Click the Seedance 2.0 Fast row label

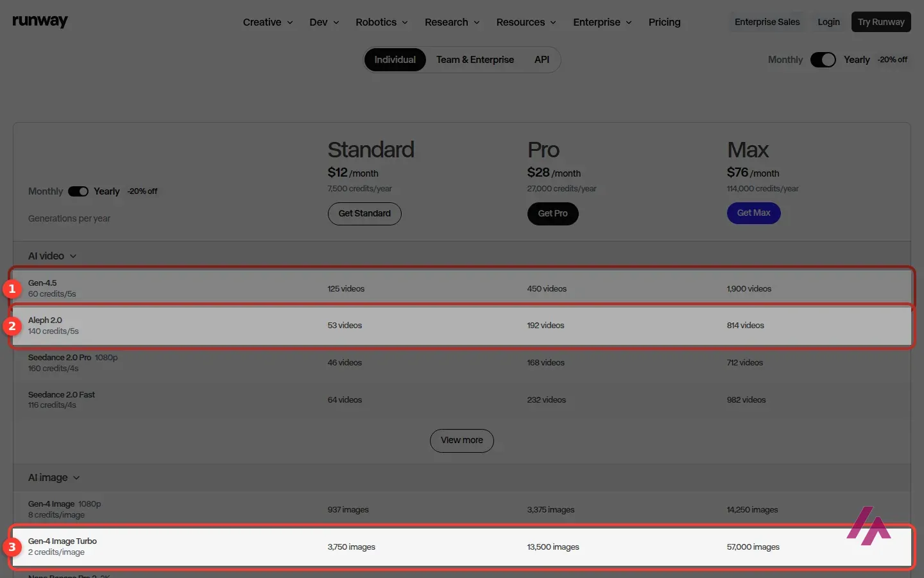click(62, 395)
